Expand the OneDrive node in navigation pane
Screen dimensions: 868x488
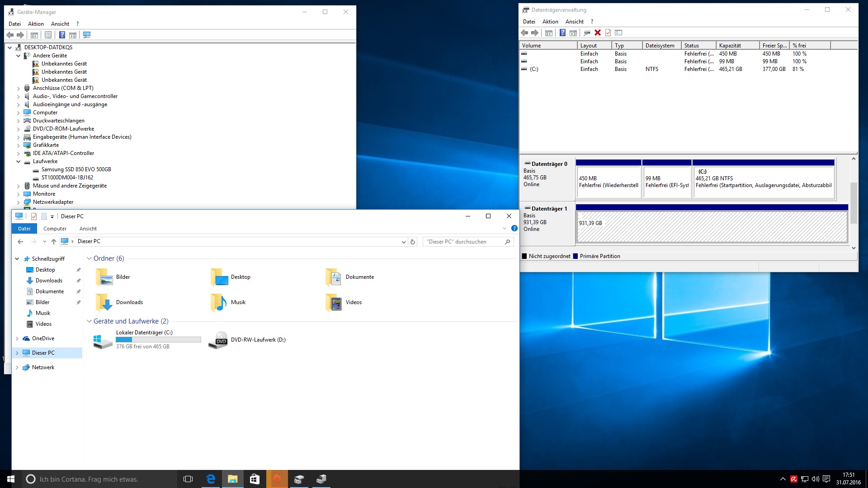pos(17,338)
